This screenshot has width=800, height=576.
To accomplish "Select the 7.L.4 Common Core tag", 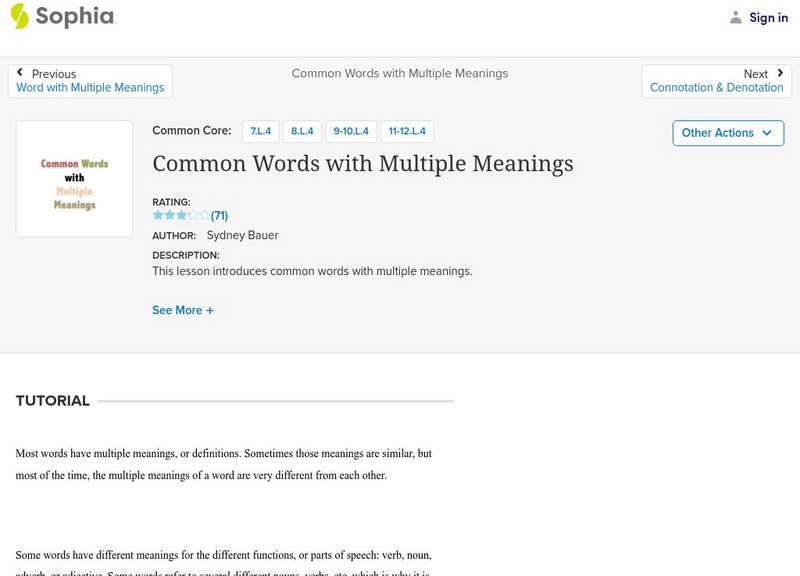I will click(x=261, y=131).
